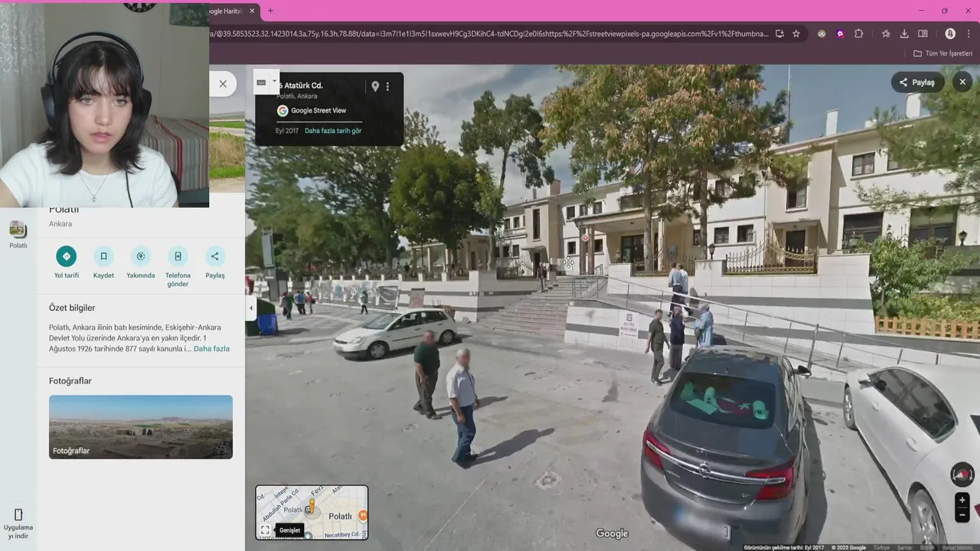Click the Polatlı minimap thumbnail

312,512
